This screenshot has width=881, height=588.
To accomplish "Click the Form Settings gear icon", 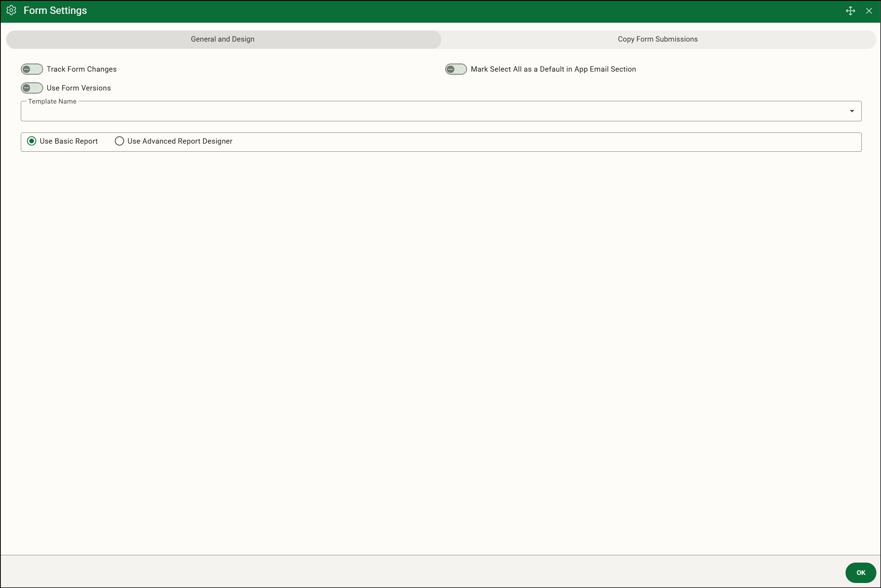I will coord(11,10).
